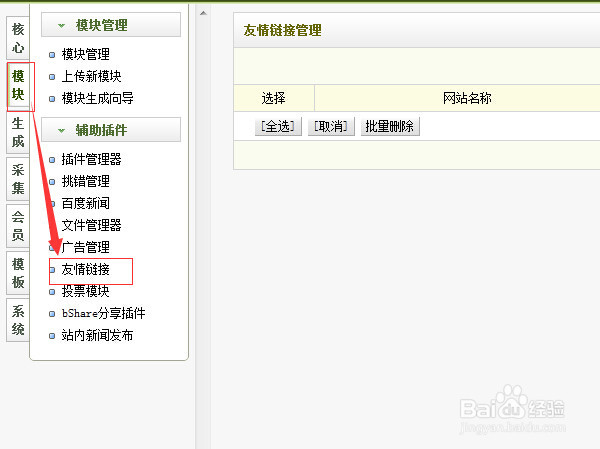
Task: Click bullet icon beside 站内新闻发布
Action: click(52, 336)
